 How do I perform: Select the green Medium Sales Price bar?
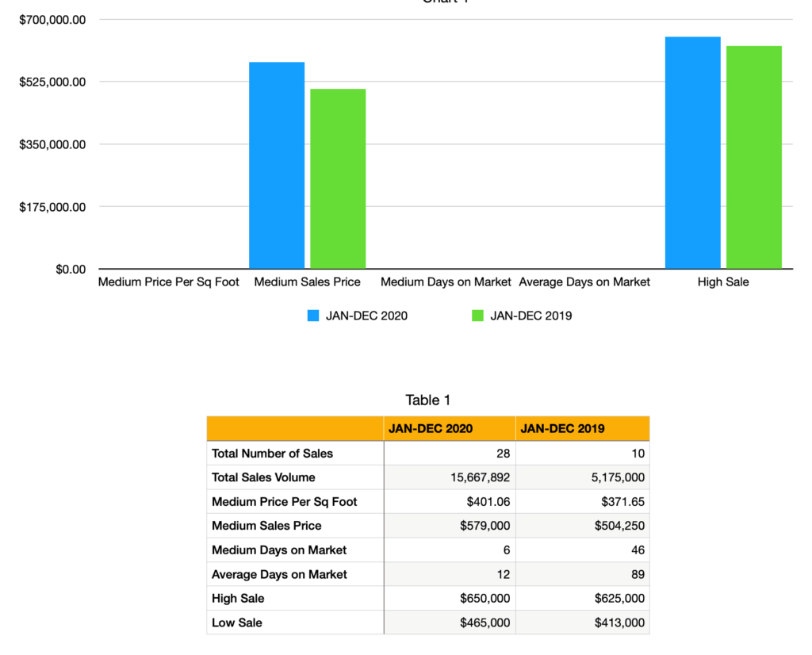point(338,178)
